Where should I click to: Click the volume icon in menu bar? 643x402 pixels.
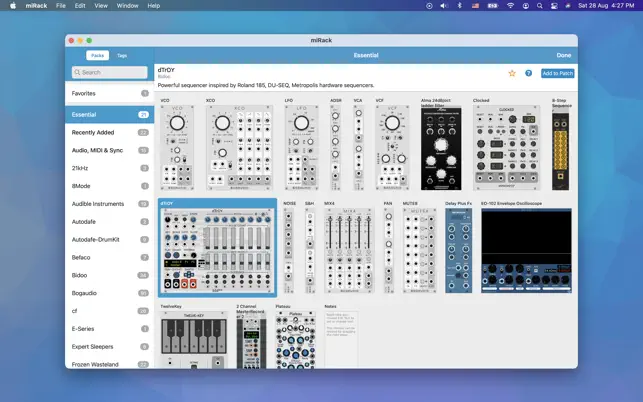pyautogui.click(x=444, y=6)
